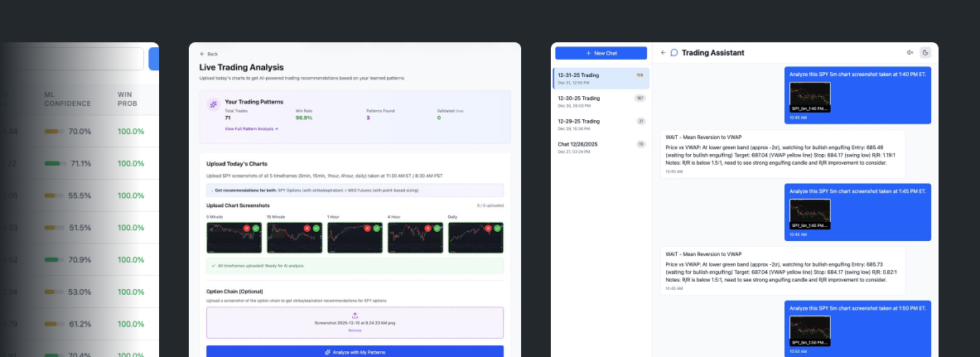
Task: Click the 70.0% ML confidence bar
Action: [x=55, y=132]
